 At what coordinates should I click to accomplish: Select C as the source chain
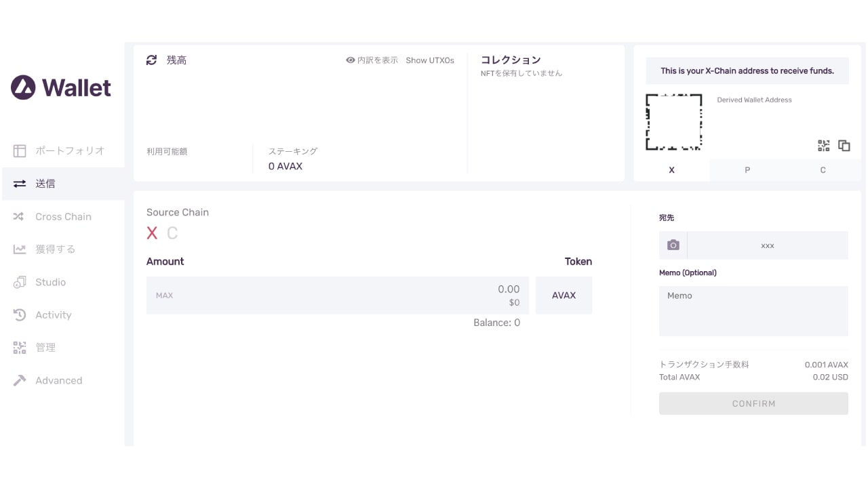[172, 233]
